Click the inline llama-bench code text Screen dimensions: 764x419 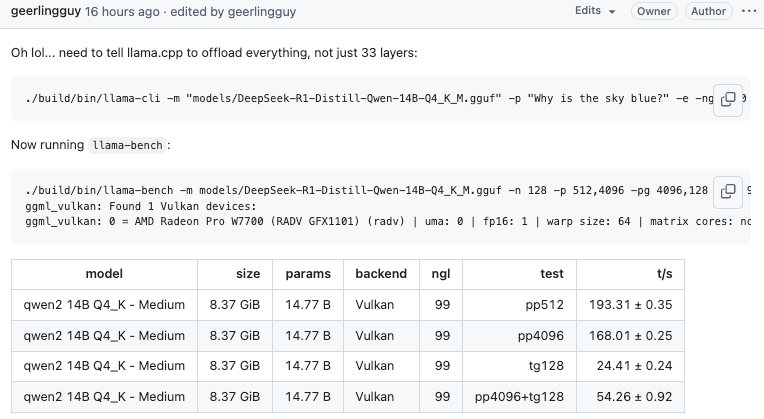pos(128,145)
